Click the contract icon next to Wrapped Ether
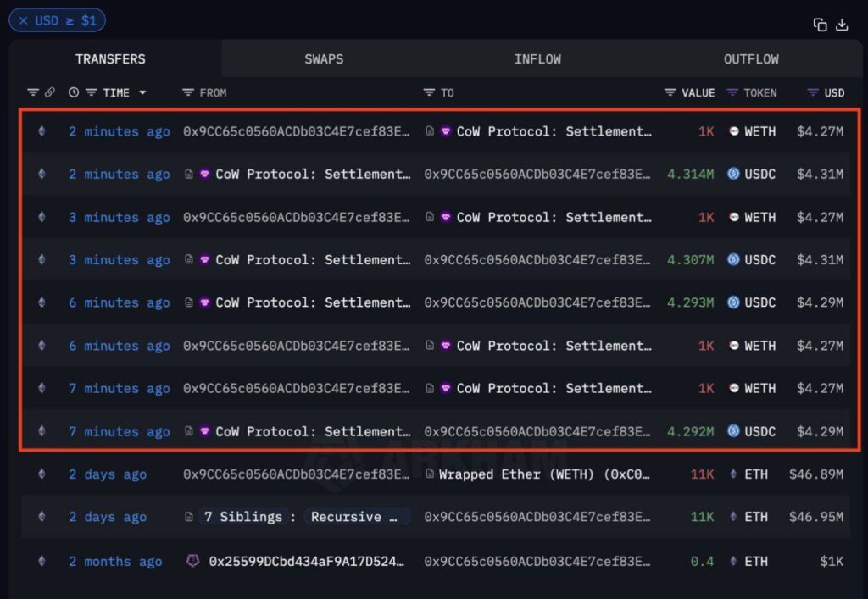 click(x=432, y=474)
